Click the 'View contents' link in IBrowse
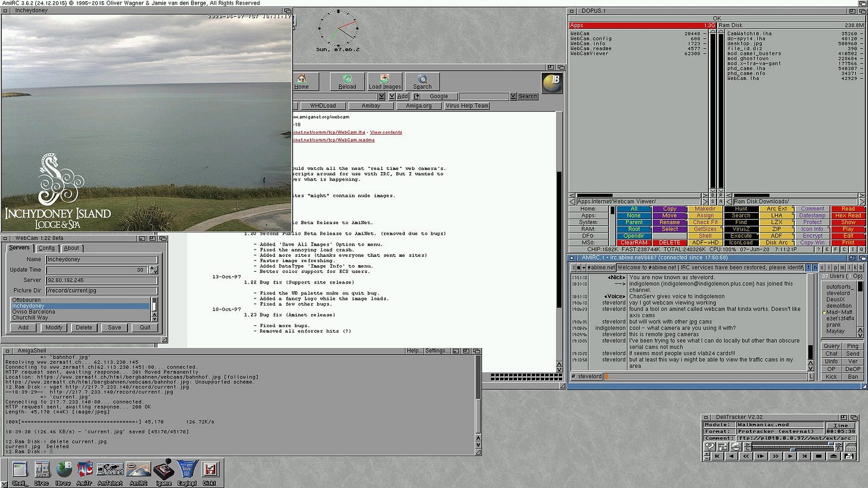Screen dimensions: 868x488 point(386,132)
